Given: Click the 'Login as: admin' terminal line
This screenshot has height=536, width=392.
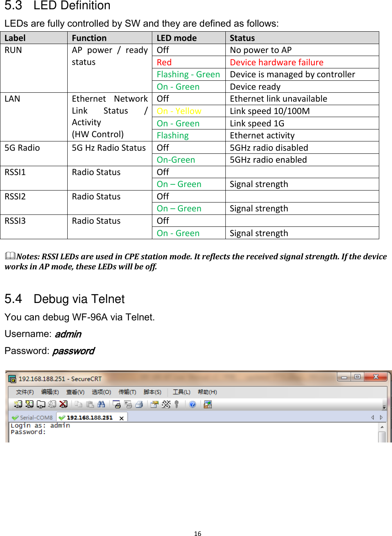Looking at the screenshot, I should [40, 425].
